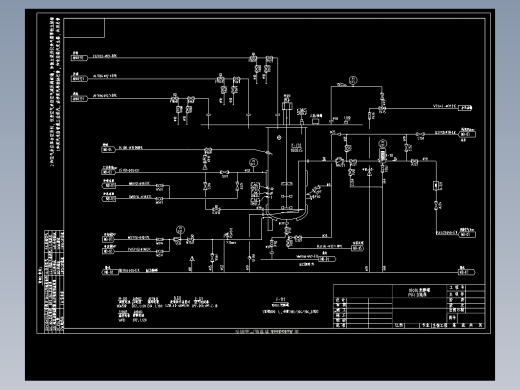Select the instrument bubble atop the inline filter

click(x=382, y=143)
